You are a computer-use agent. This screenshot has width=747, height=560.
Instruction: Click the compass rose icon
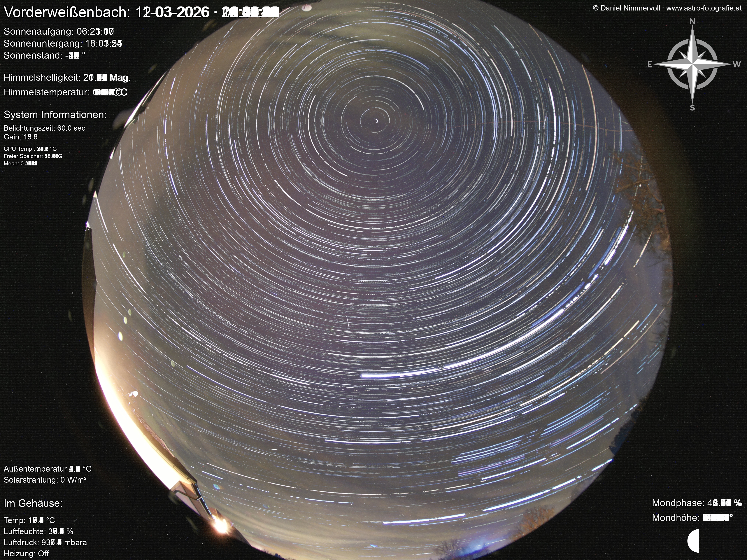click(692, 64)
